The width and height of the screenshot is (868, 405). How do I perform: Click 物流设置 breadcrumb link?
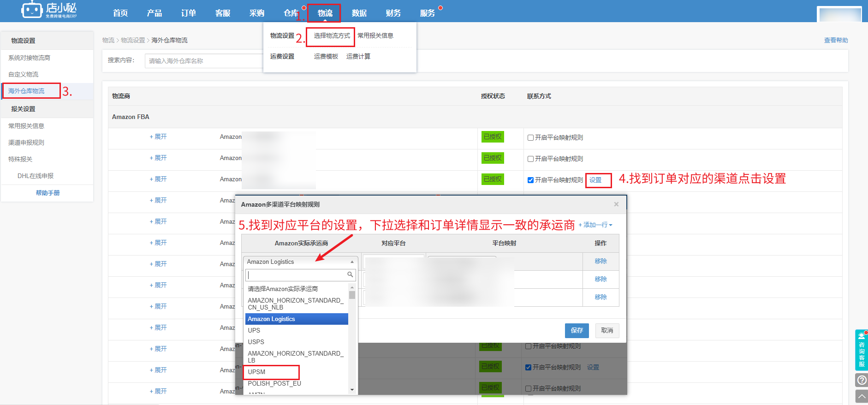[x=133, y=40]
